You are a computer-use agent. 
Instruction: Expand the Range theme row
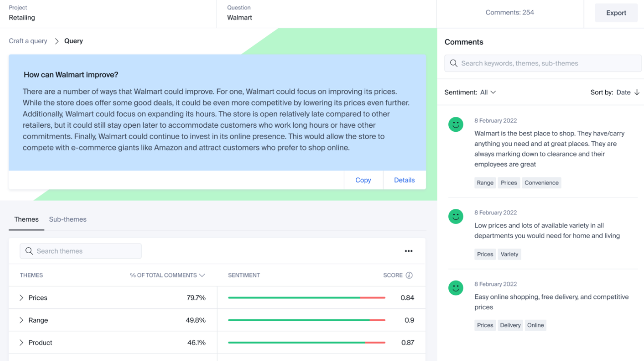click(x=21, y=320)
